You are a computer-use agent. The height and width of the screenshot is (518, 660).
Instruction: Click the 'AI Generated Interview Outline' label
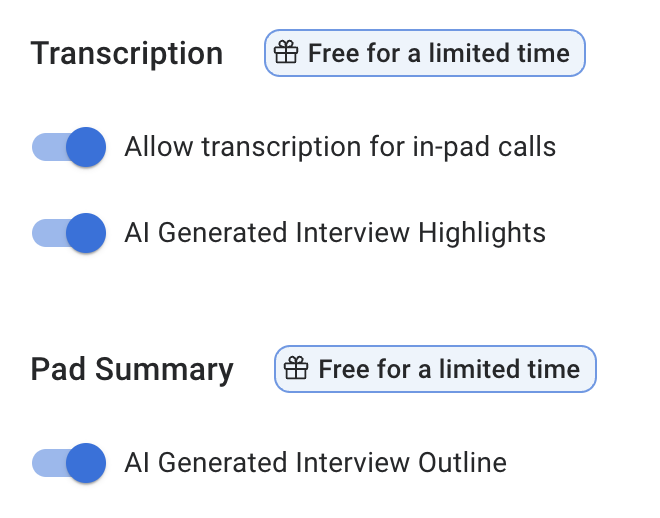[315, 463]
